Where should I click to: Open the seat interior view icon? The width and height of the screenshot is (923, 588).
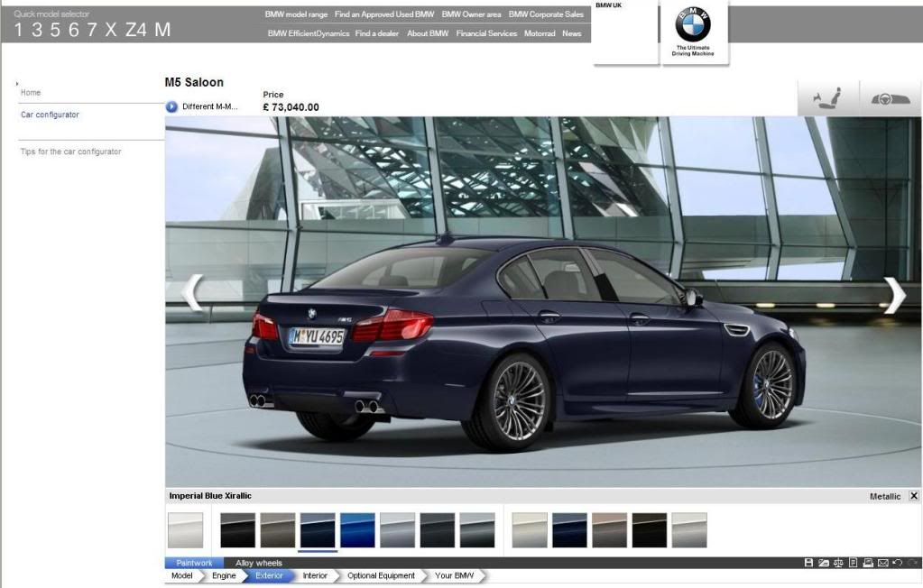tap(827, 97)
